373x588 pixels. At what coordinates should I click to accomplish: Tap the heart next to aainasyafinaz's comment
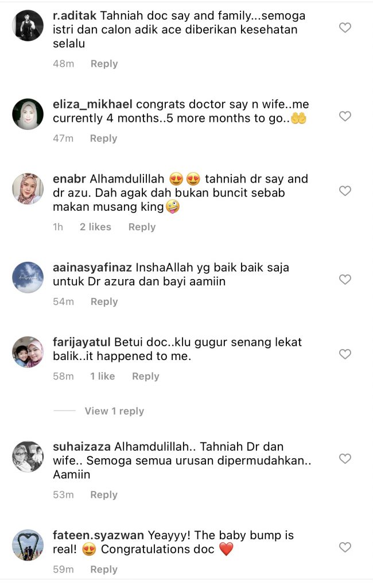click(345, 280)
